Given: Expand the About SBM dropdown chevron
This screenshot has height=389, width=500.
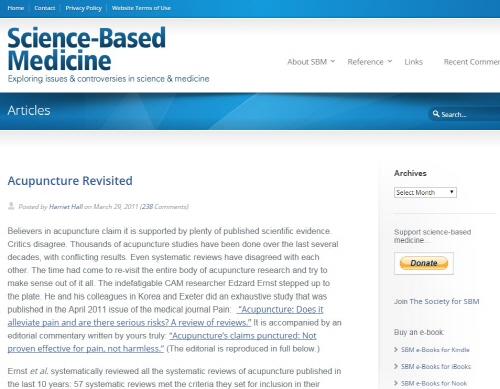Looking at the screenshot, I should coord(333,61).
